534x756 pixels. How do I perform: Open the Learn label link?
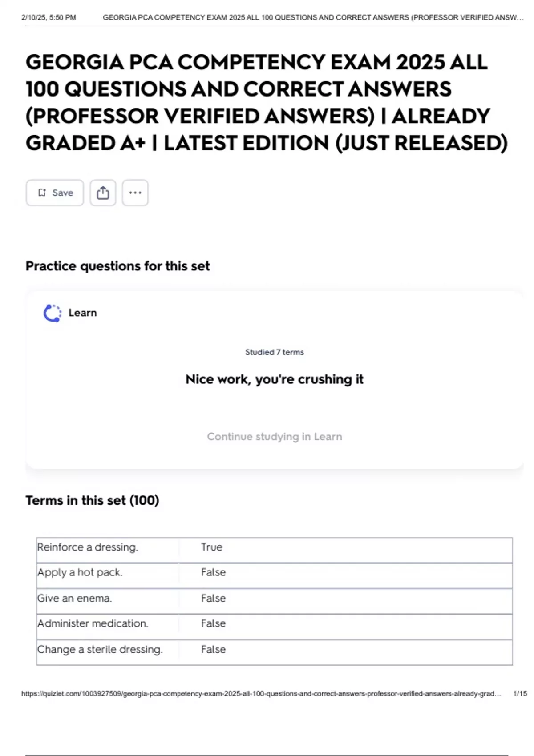coord(82,313)
